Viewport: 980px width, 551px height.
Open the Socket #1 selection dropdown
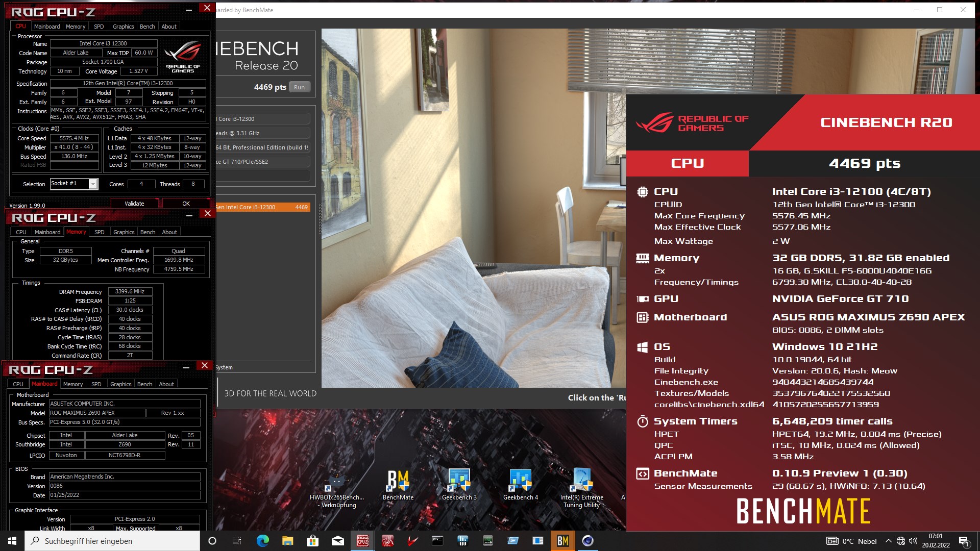click(x=93, y=184)
